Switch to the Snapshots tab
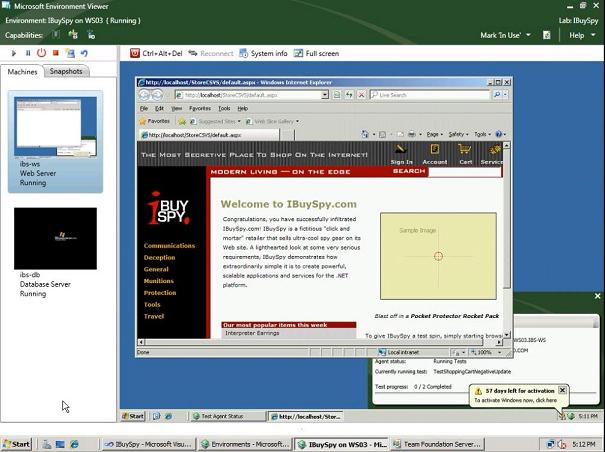The width and height of the screenshot is (605, 452). coord(66,72)
